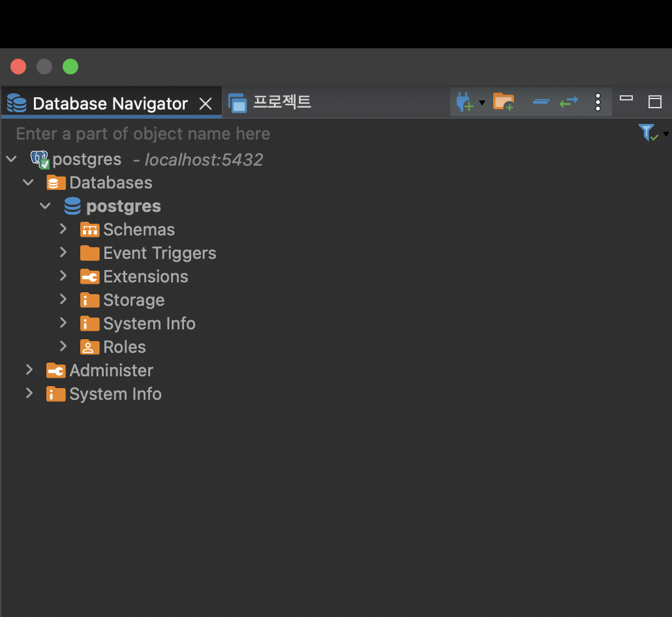
Task: Select the Schemas label
Action: 139,230
